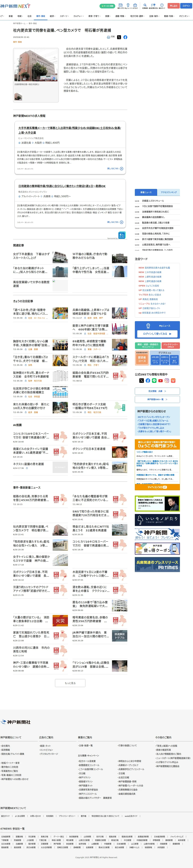Expand the 教育・子育て navigation dropdown
This screenshot has width=193, height=868.
pos(95,16)
